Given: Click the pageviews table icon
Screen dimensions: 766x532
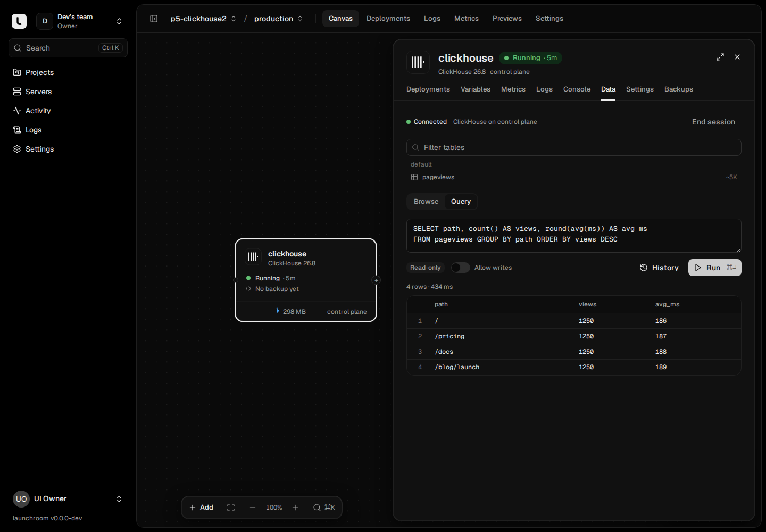Looking at the screenshot, I should [x=414, y=177].
